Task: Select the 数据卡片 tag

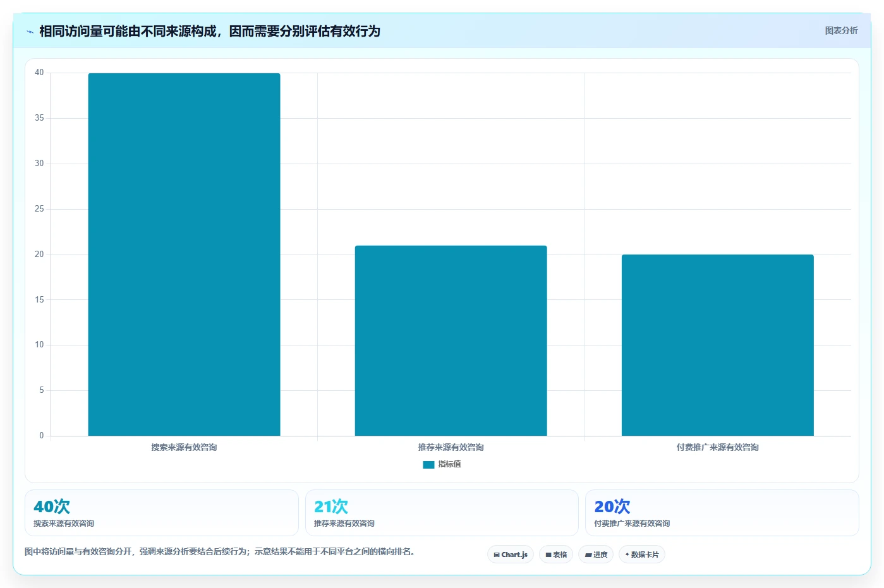Action: point(642,555)
